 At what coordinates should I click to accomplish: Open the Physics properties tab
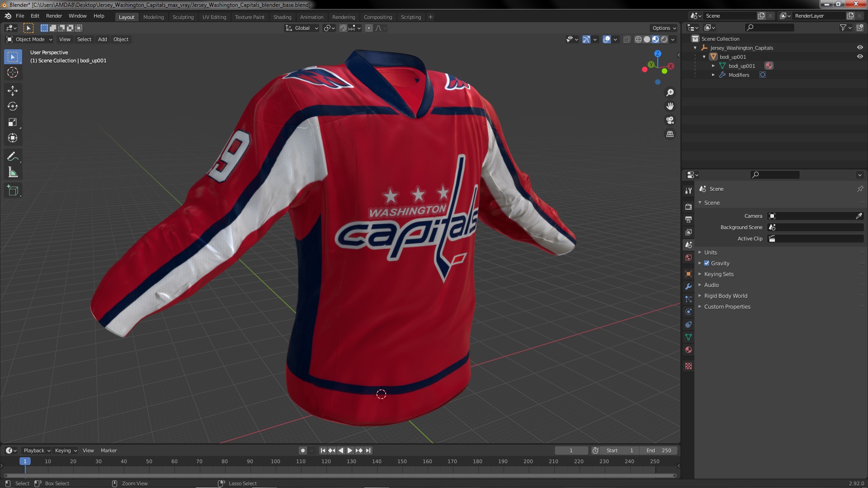click(x=689, y=312)
